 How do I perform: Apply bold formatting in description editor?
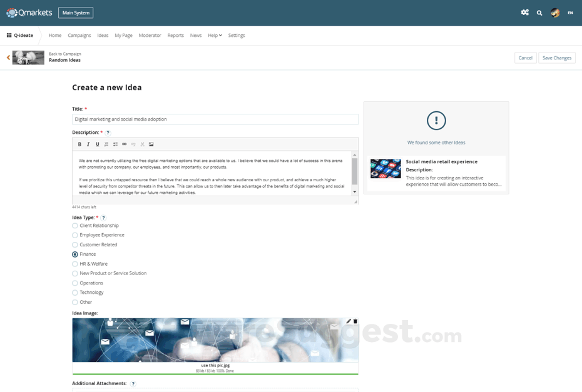(79, 144)
